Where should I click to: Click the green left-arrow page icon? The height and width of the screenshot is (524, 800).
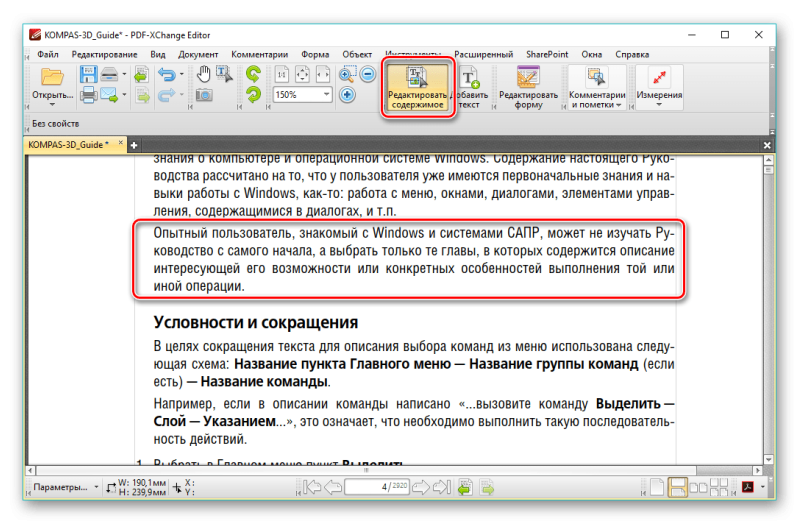[x=141, y=75]
